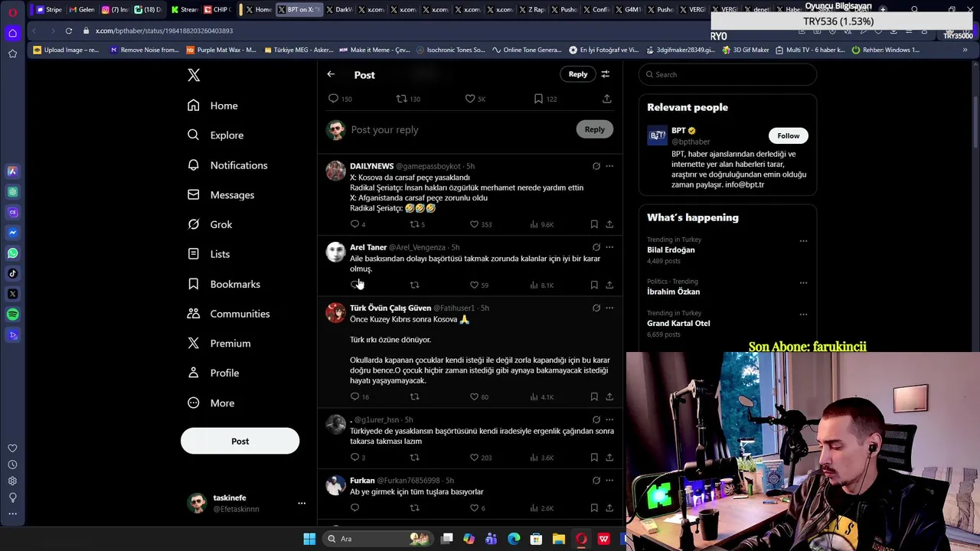Open Profile page

click(213, 373)
